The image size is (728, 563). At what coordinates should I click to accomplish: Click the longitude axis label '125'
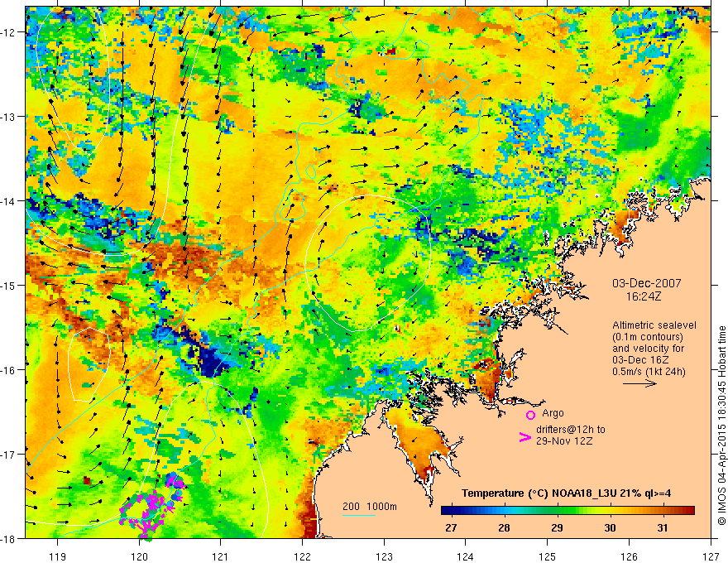548,556
